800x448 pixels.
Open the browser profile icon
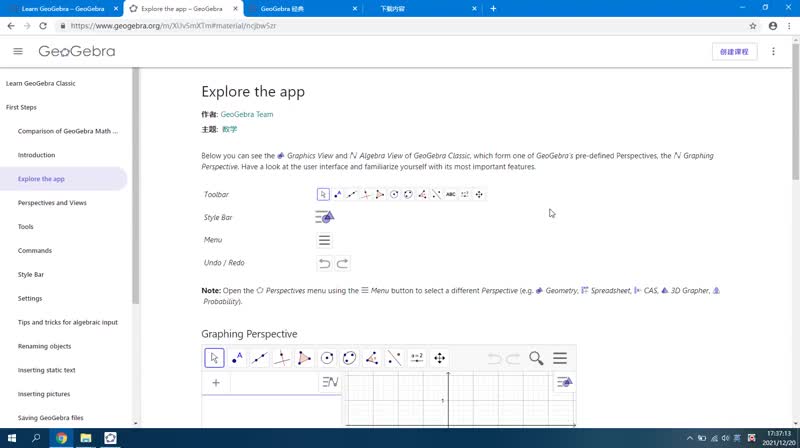773,26
